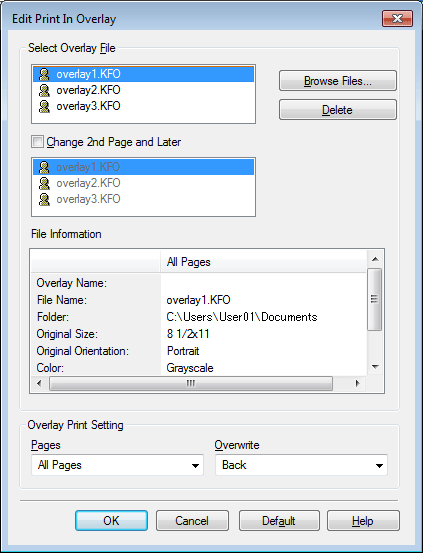
Task: Open the Overwrite dropdown showing Back
Action: [x=301, y=465]
